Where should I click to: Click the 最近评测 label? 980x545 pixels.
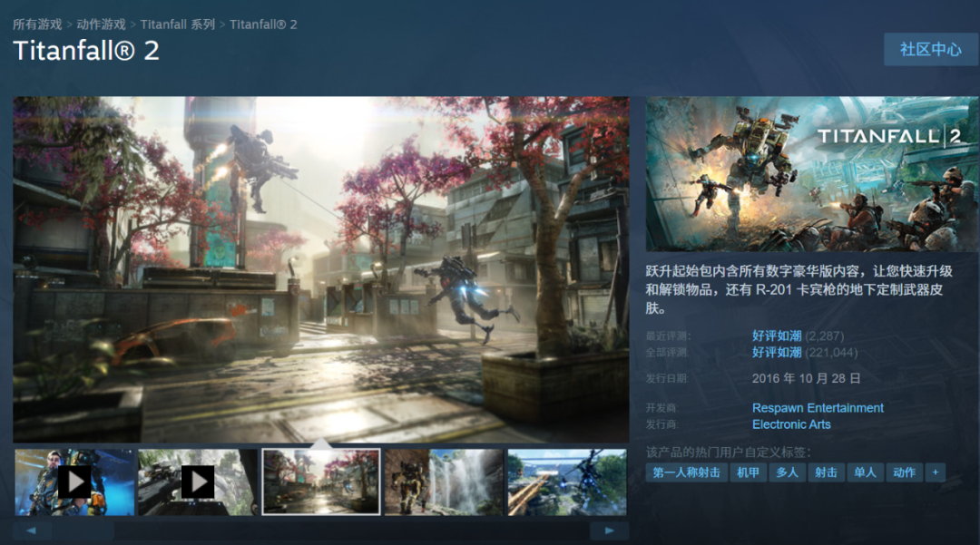(668, 336)
